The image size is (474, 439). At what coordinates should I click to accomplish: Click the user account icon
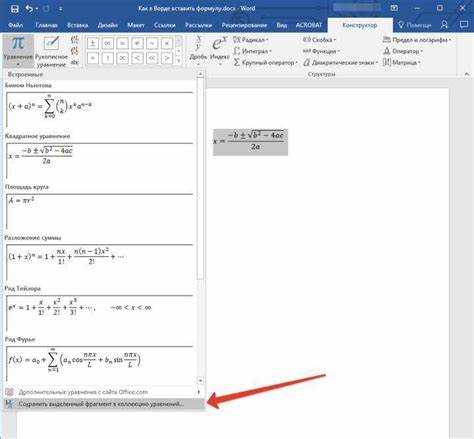pos(444,25)
